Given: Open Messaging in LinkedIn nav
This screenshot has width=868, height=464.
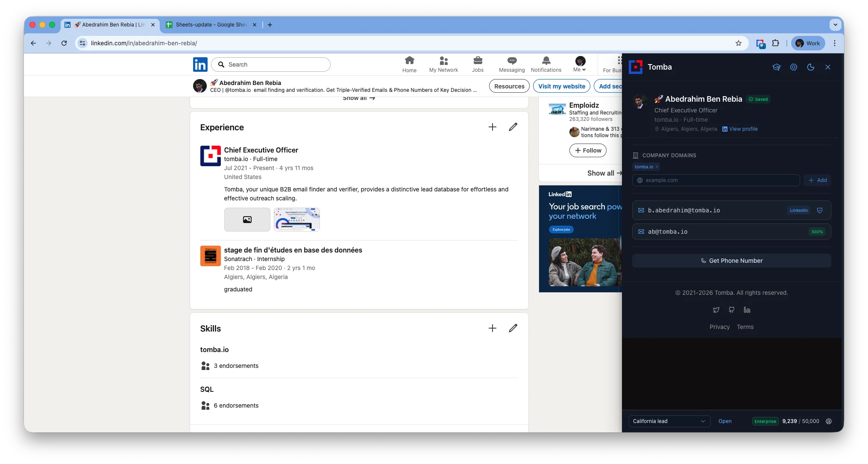Looking at the screenshot, I should 512,65.
